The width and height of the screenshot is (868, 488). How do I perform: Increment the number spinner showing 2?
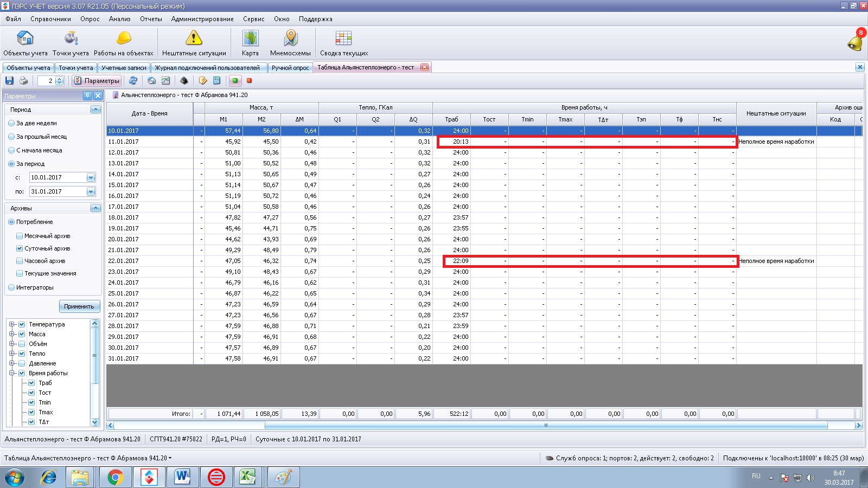60,79
